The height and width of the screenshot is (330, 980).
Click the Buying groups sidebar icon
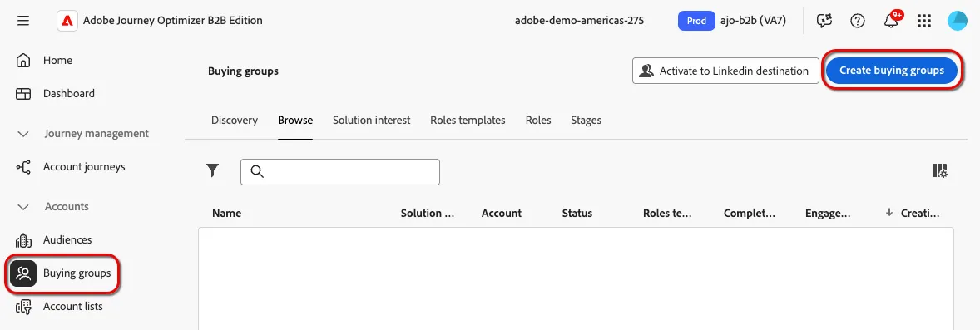point(23,273)
